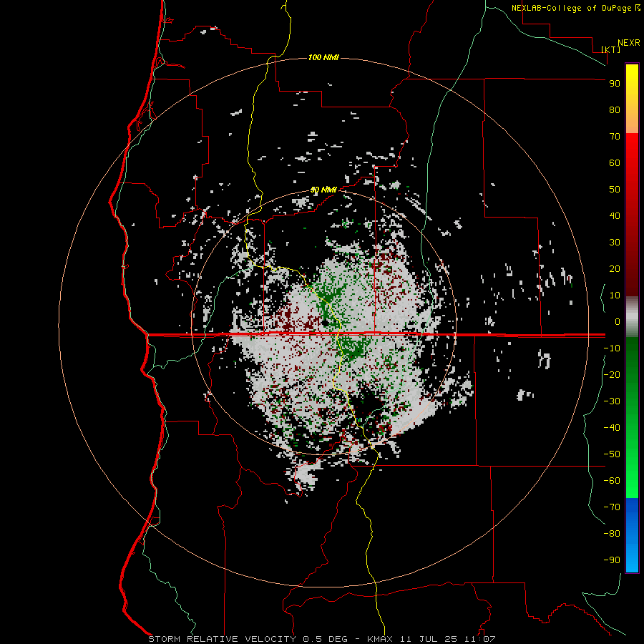Image resolution: width=644 pixels, height=644 pixels.
Task: Select the 60 value on the velocity scale
Action: point(615,162)
